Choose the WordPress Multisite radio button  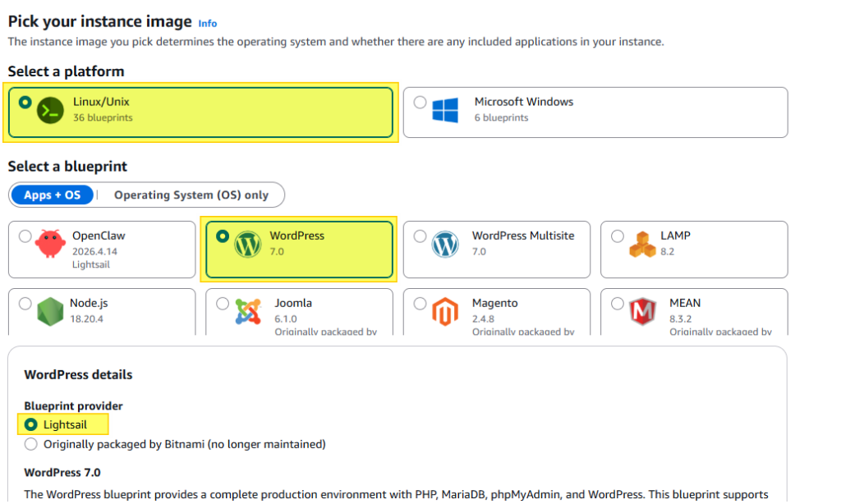click(420, 236)
